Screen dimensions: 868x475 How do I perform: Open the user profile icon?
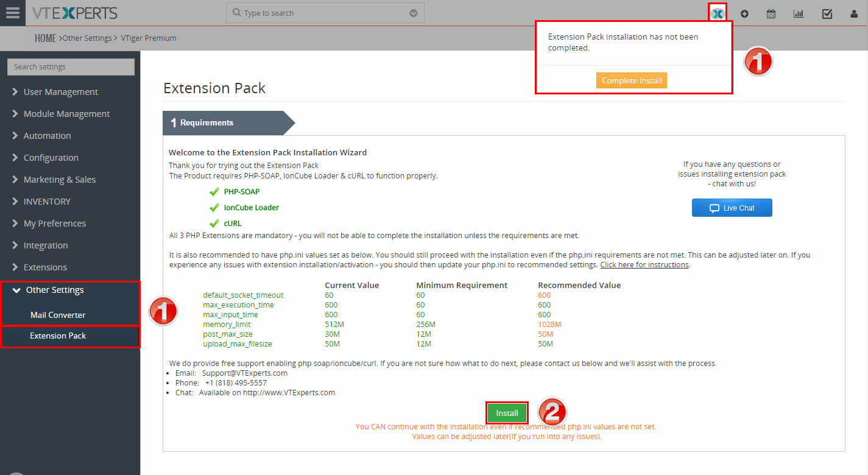click(x=854, y=14)
